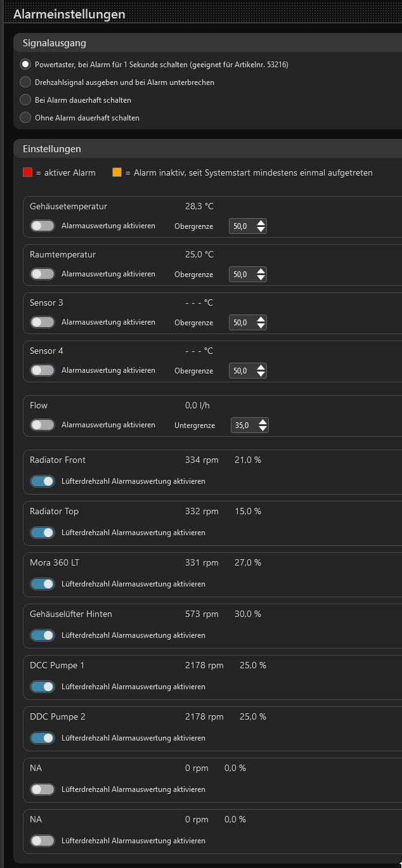Disable the DCC Pumpe 1 alarm toggle
The width and height of the screenshot is (402, 868).
click(x=42, y=687)
